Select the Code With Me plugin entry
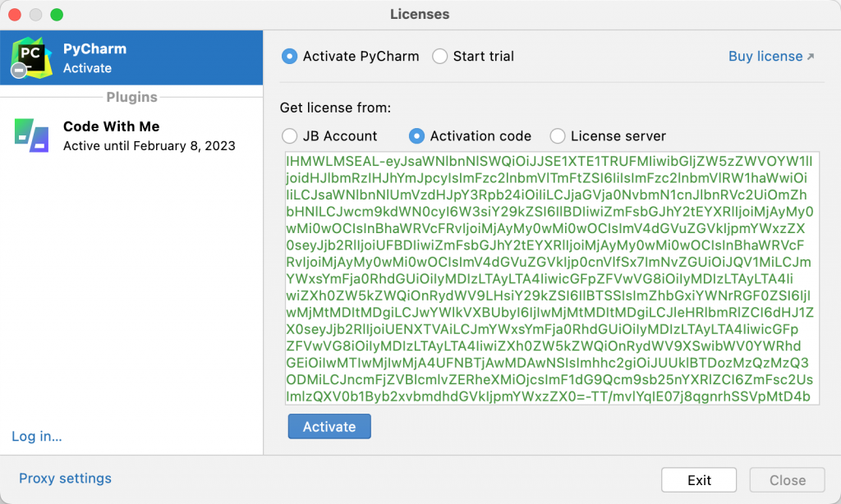This screenshot has height=504, width=841. click(131, 135)
